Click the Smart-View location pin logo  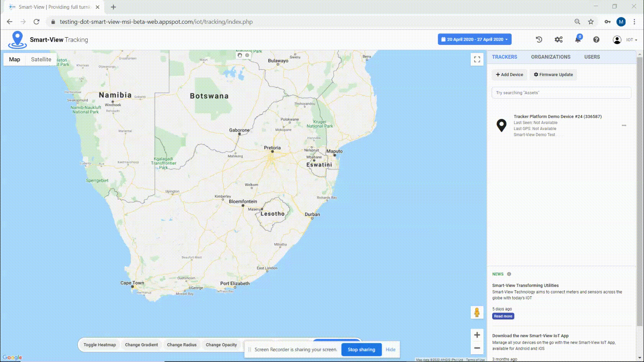[x=17, y=39]
